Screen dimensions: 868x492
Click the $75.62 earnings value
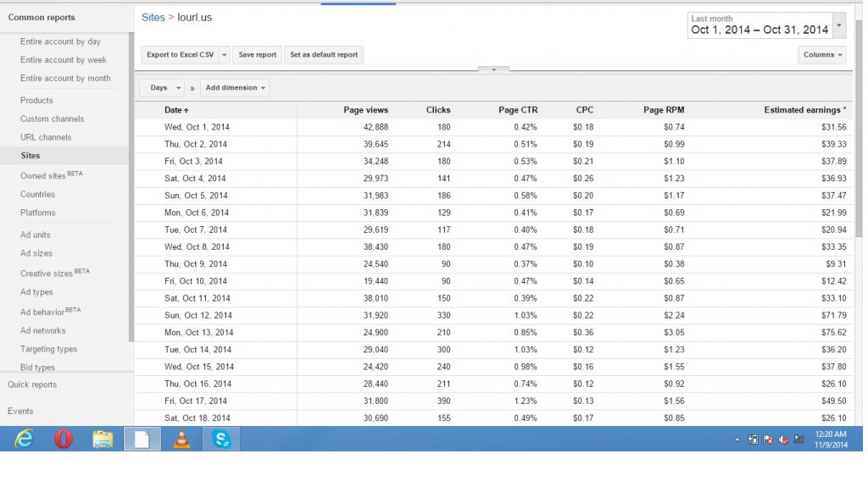[x=834, y=333]
